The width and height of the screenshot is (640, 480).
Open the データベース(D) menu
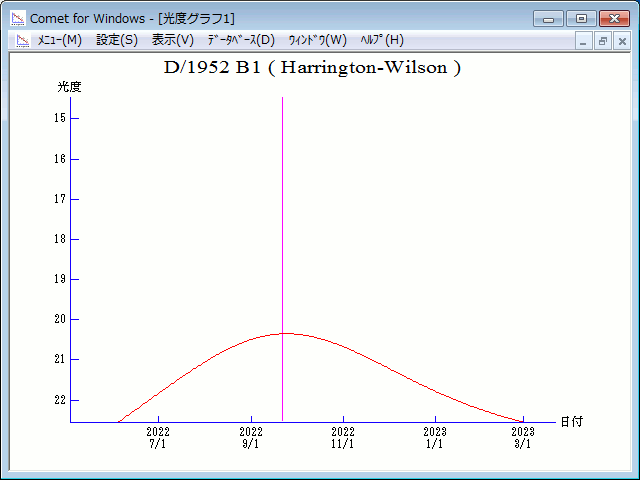coord(241,40)
